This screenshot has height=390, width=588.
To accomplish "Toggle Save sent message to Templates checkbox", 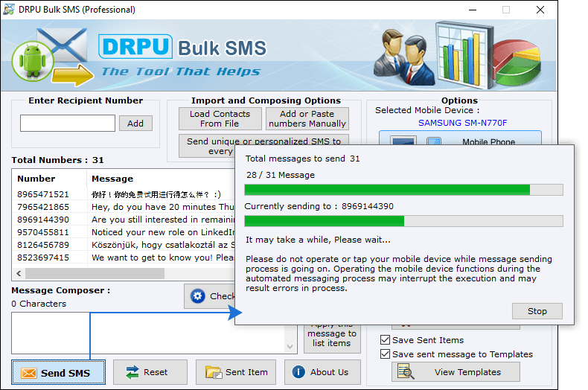I will [x=385, y=354].
